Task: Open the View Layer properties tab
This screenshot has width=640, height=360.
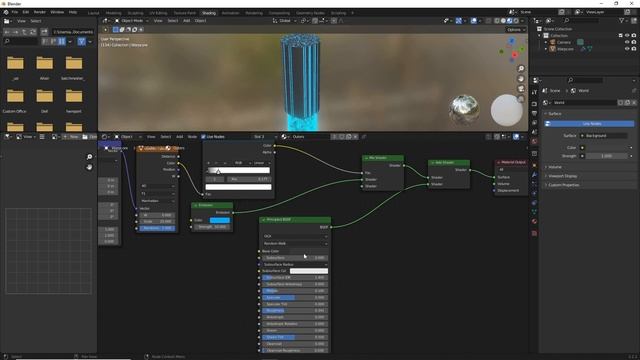Action: click(534, 122)
